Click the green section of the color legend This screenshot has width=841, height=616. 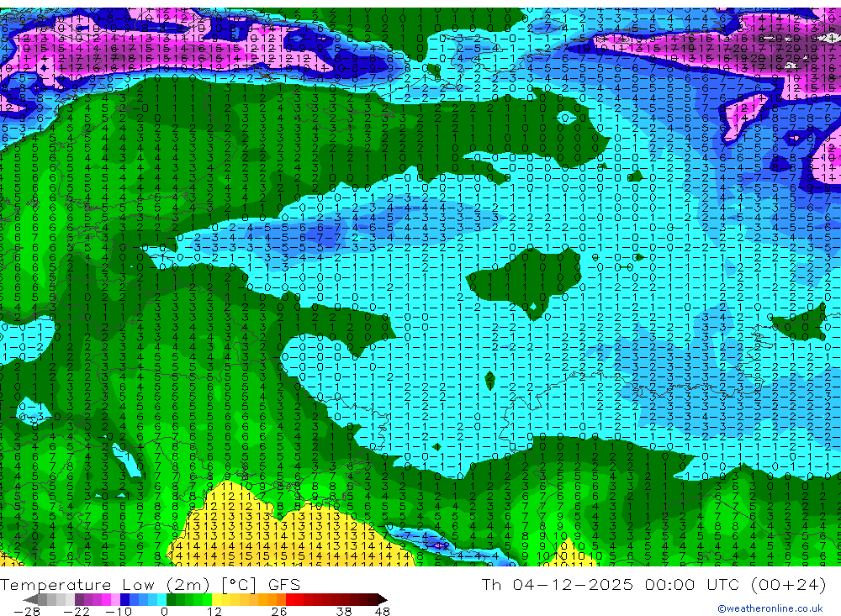pos(188,599)
